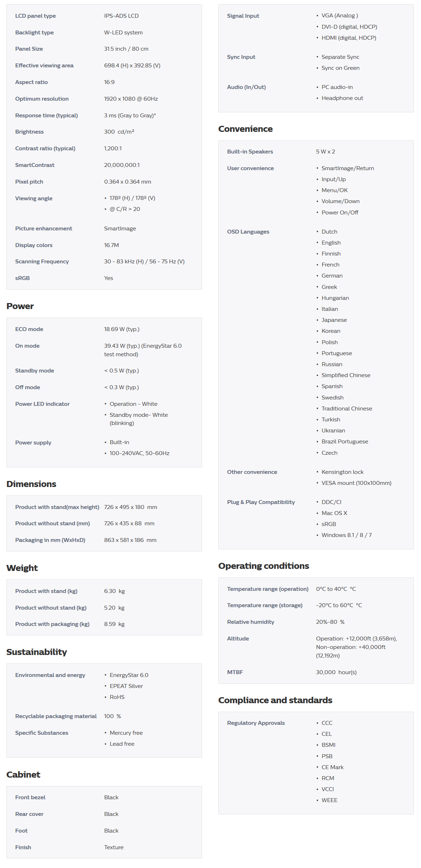Click the Power section heading

(x=20, y=306)
